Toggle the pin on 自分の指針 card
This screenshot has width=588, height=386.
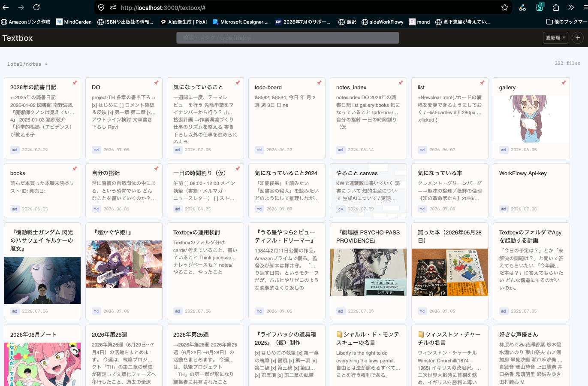[156, 169]
